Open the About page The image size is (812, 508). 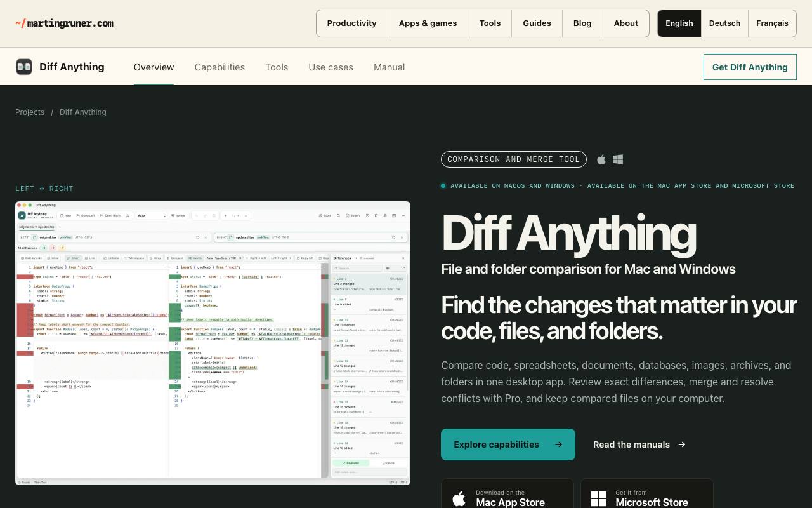click(x=626, y=23)
